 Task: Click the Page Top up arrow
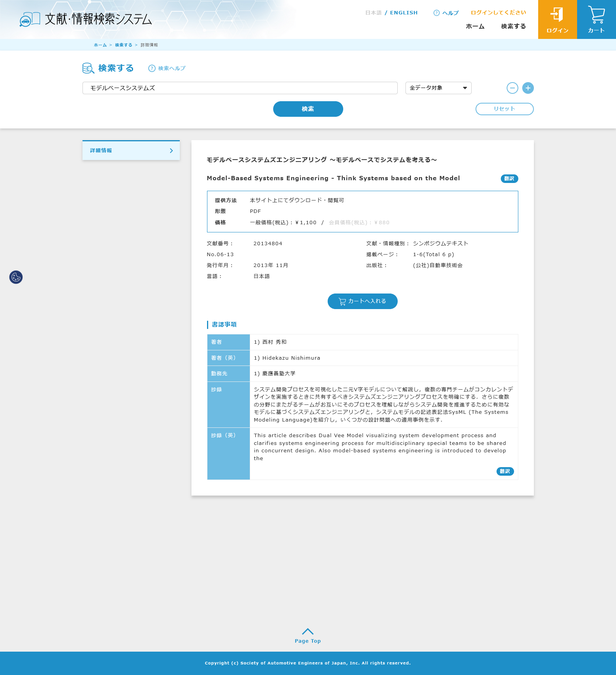pos(307,631)
